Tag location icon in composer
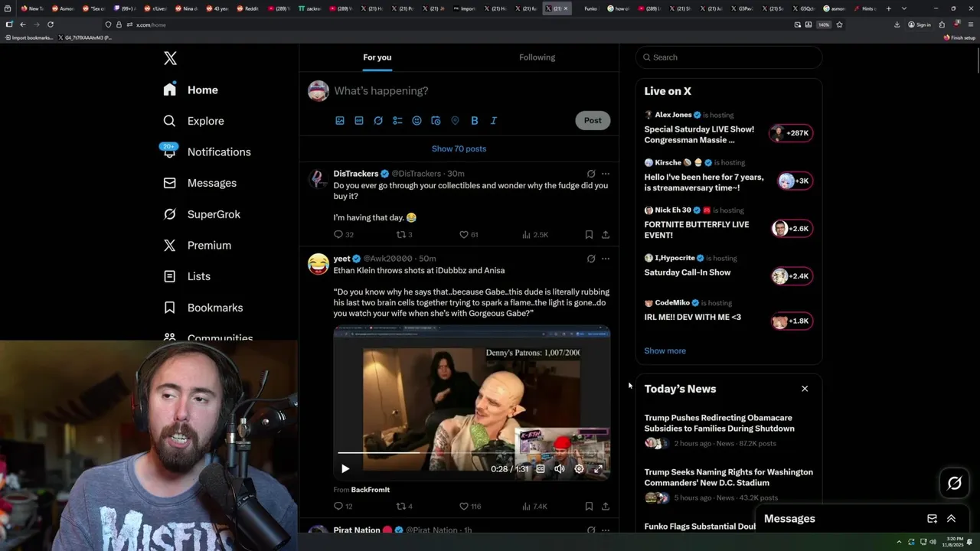 [455, 120]
